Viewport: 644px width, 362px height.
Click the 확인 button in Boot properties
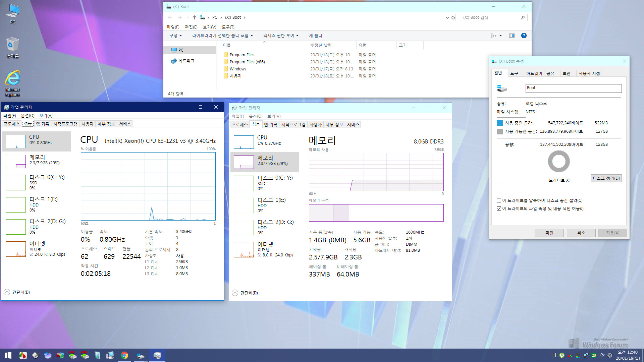[x=549, y=233]
